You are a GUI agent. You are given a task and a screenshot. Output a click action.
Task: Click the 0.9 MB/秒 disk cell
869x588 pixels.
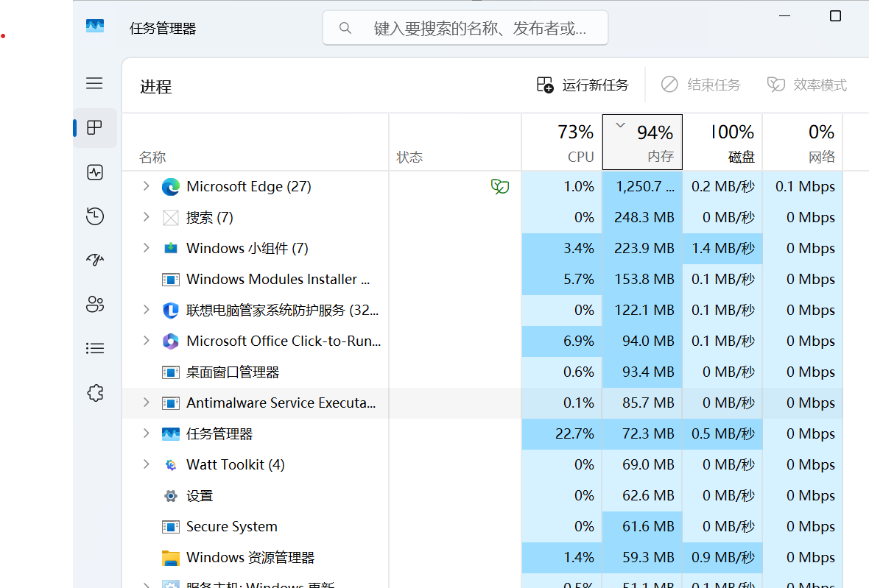(x=722, y=558)
